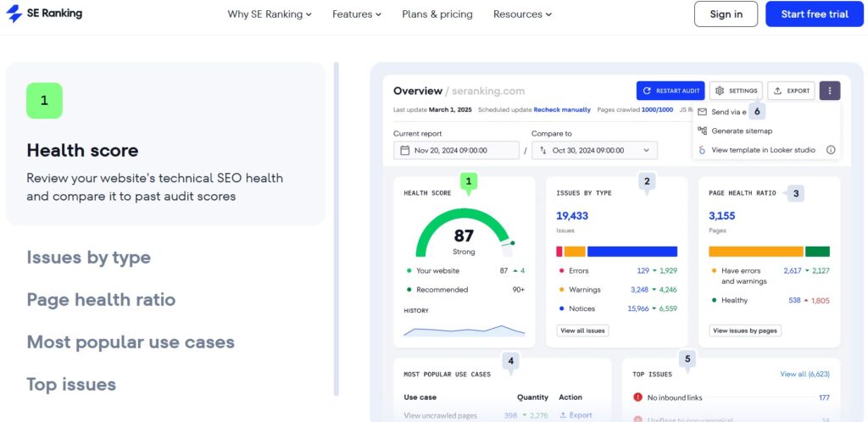Click the Generate sitemap icon
Screen dimensions: 868x422
click(x=702, y=130)
